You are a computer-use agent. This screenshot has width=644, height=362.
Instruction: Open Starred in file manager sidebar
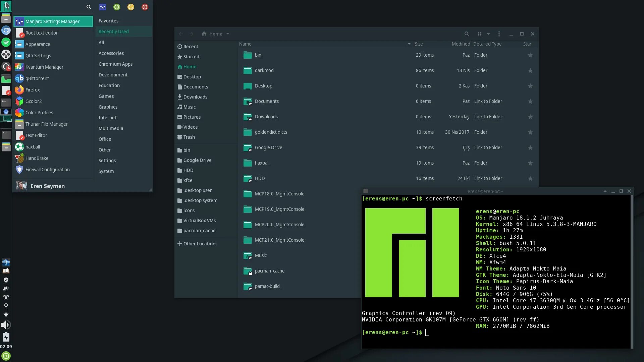(x=206, y=57)
